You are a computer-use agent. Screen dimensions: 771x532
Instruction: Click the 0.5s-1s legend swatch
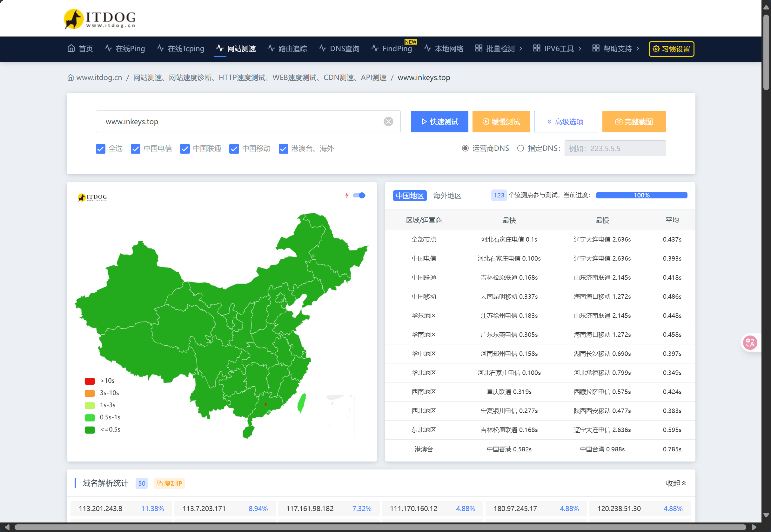click(x=90, y=418)
